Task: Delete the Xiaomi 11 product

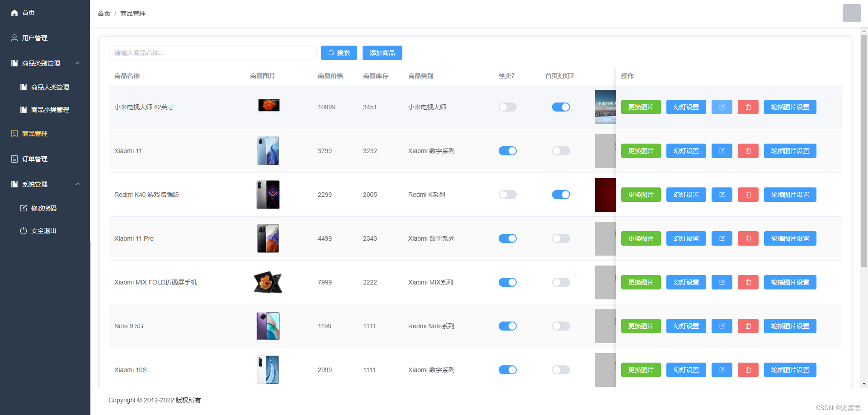Action: 748,151
